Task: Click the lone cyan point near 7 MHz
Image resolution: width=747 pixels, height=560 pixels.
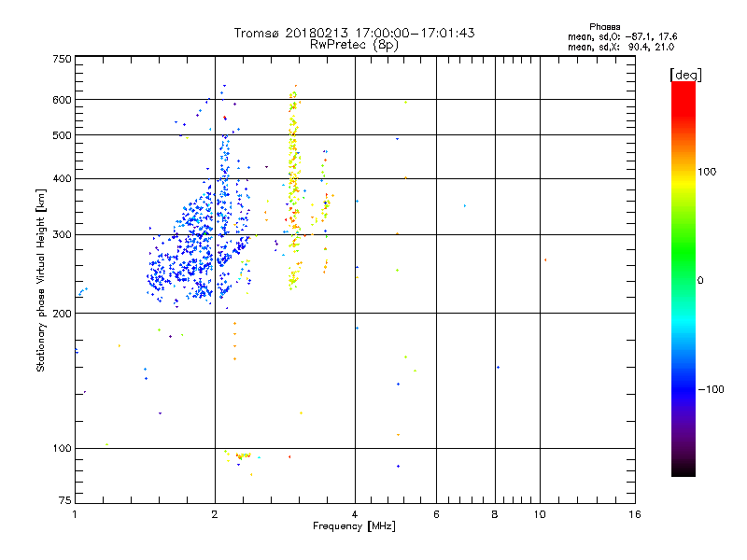Action: (465, 205)
